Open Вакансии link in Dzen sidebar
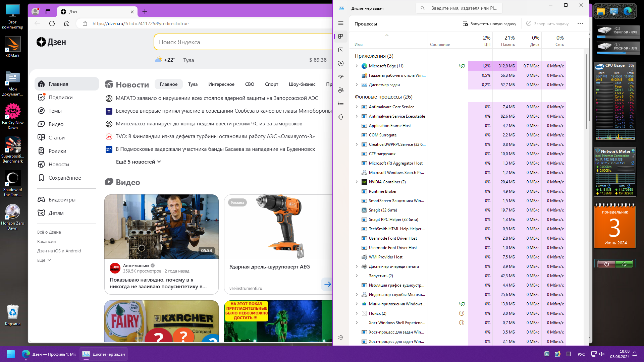The width and height of the screenshot is (644, 362). click(x=46, y=242)
